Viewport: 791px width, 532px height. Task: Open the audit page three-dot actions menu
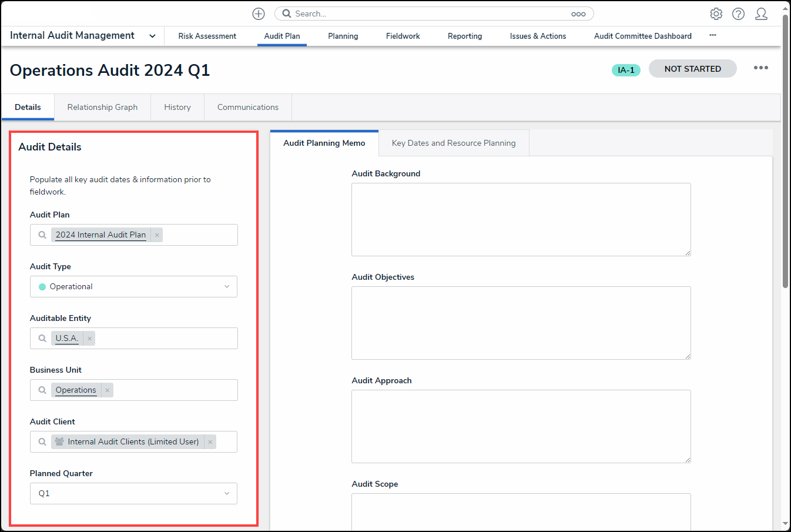pos(761,68)
